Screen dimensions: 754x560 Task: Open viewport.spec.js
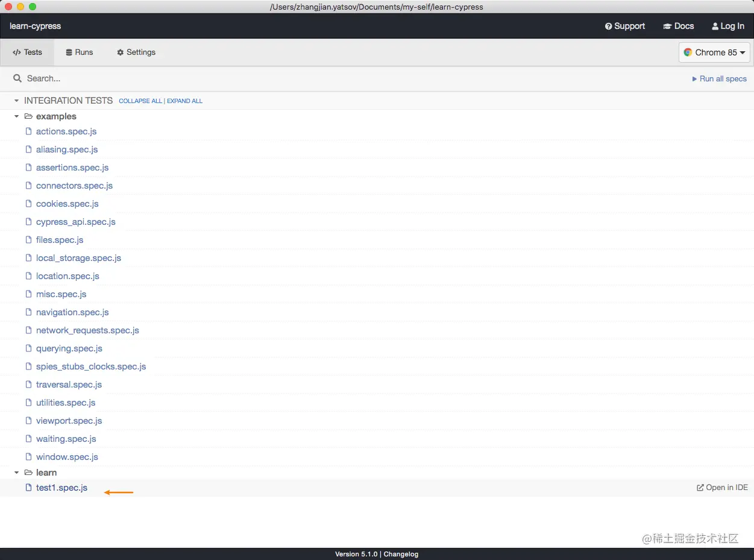(x=69, y=421)
